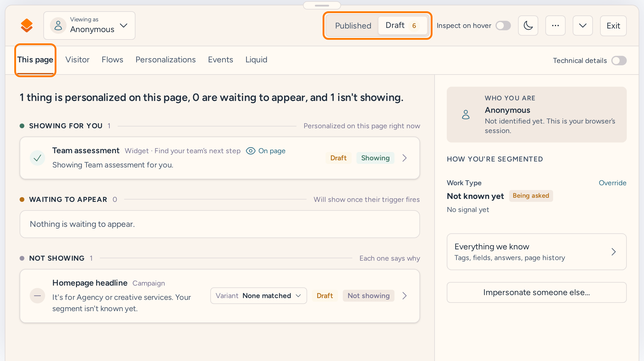Click the green checkmark on Team assessment

click(x=37, y=158)
